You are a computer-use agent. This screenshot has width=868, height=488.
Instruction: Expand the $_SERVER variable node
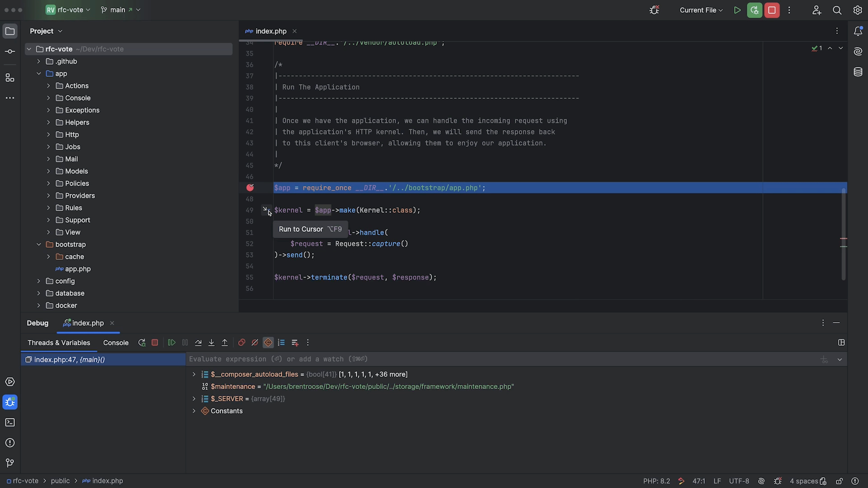pos(194,399)
